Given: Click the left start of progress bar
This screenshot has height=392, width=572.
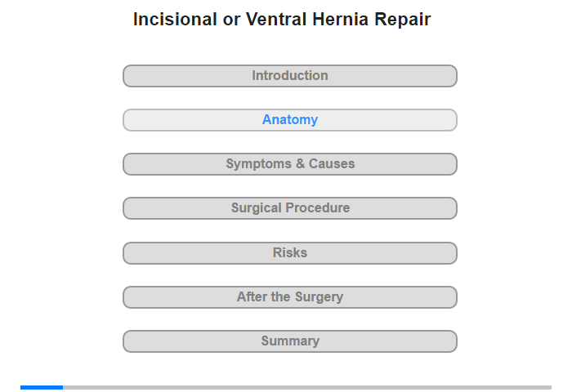Looking at the screenshot, I should coord(22,387).
